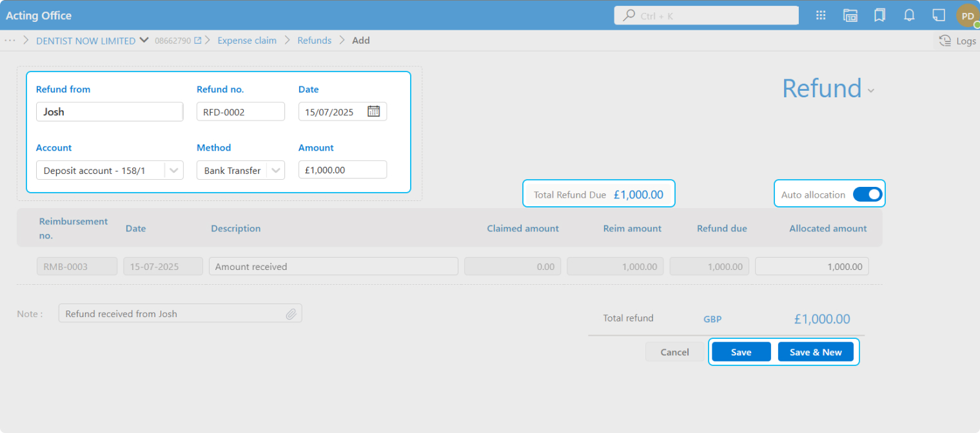The height and width of the screenshot is (433, 980).
Task: Expand the Method dropdown arrow
Action: [x=275, y=171]
